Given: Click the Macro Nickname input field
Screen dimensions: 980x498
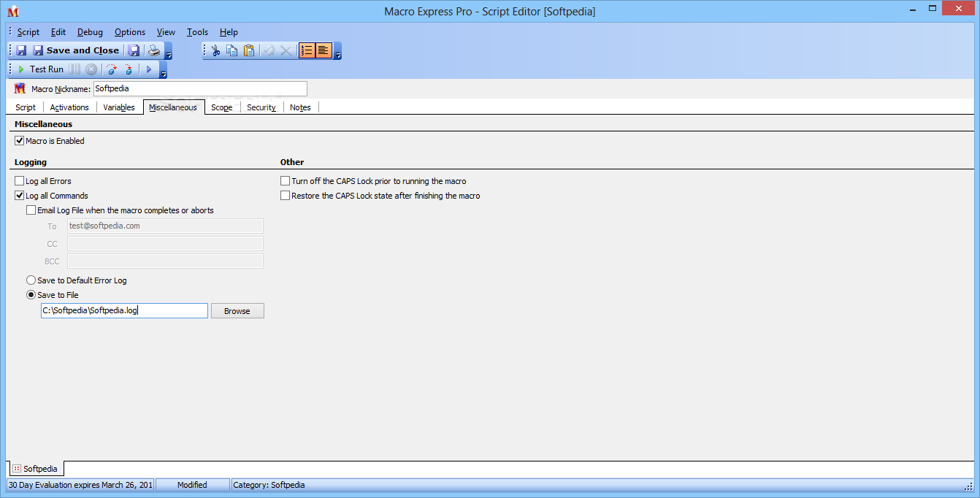Looking at the screenshot, I should [x=200, y=89].
